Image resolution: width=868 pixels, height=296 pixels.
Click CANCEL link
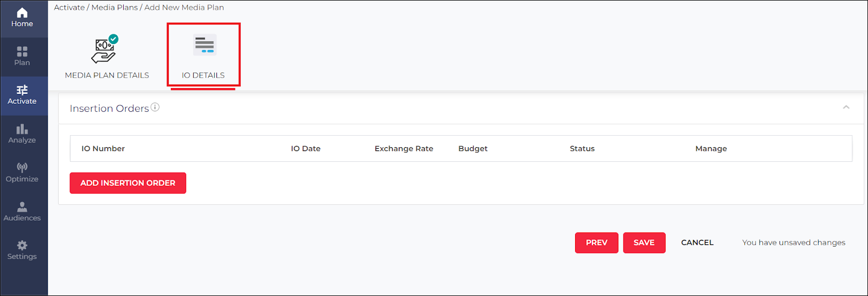click(697, 243)
